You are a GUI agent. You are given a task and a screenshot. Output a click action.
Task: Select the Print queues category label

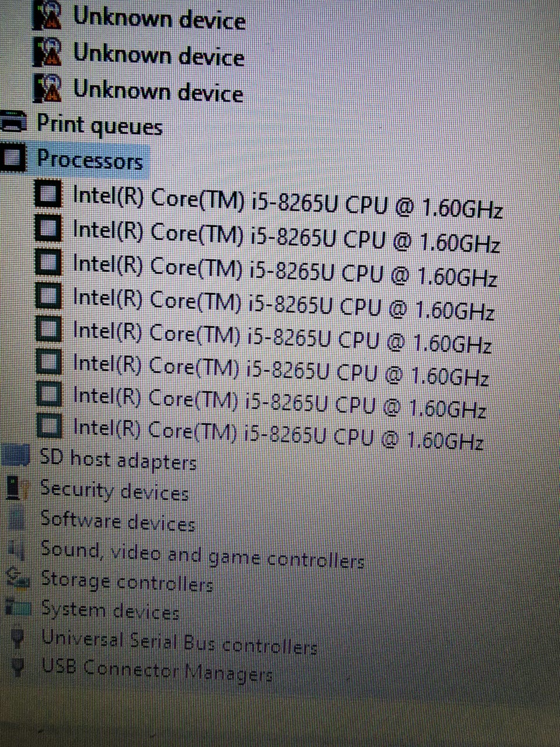100,124
